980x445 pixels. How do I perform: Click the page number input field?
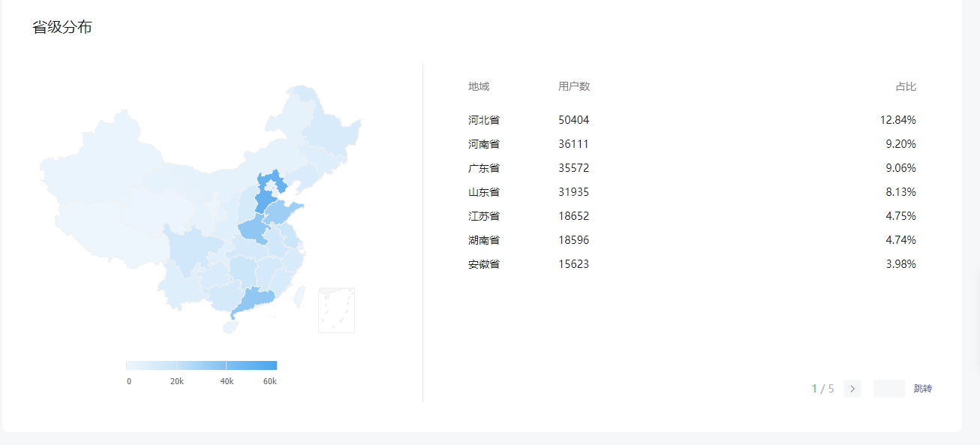pyautogui.click(x=889, y=389)
